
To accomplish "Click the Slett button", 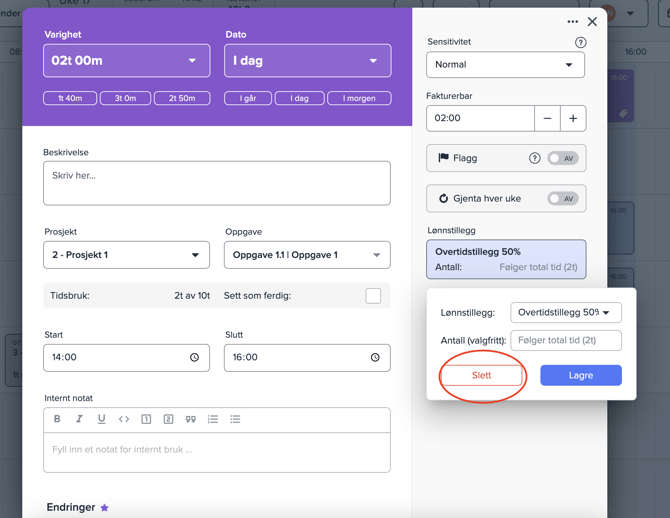I will (x=481, y=375).
